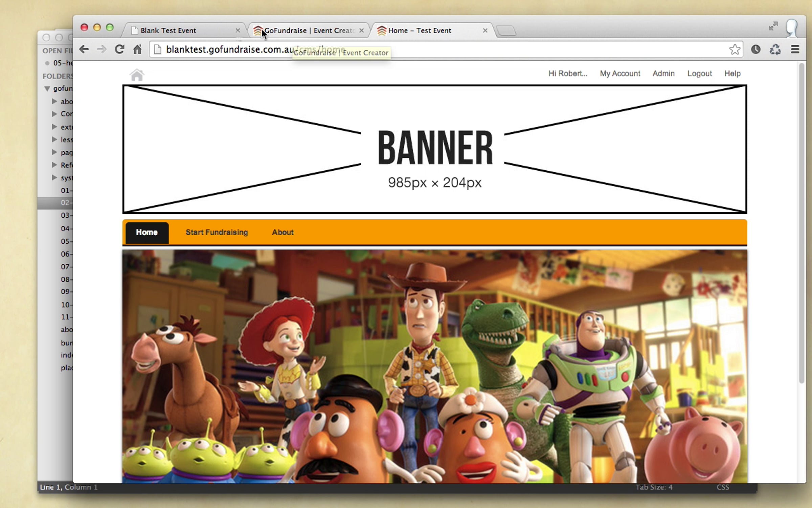Screen dimensions: 812x508
Task: Open the 04- file in the editor sidebar
Action: coord(67,229)
